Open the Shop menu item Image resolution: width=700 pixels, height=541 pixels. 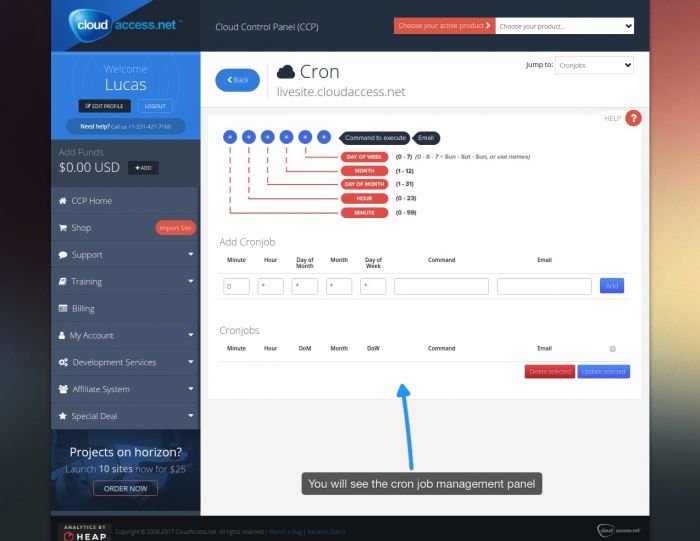pyautogui.click(x=125, y=228)
